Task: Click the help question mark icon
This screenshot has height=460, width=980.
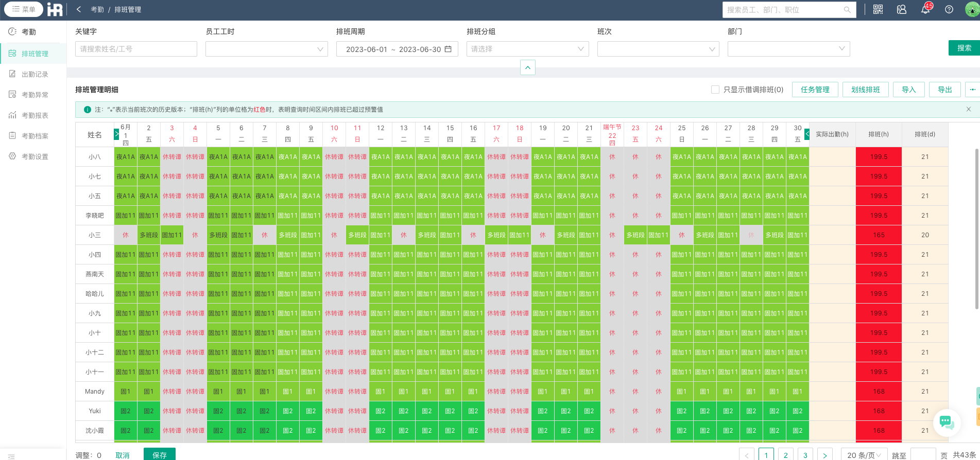Action: point(949,10)
